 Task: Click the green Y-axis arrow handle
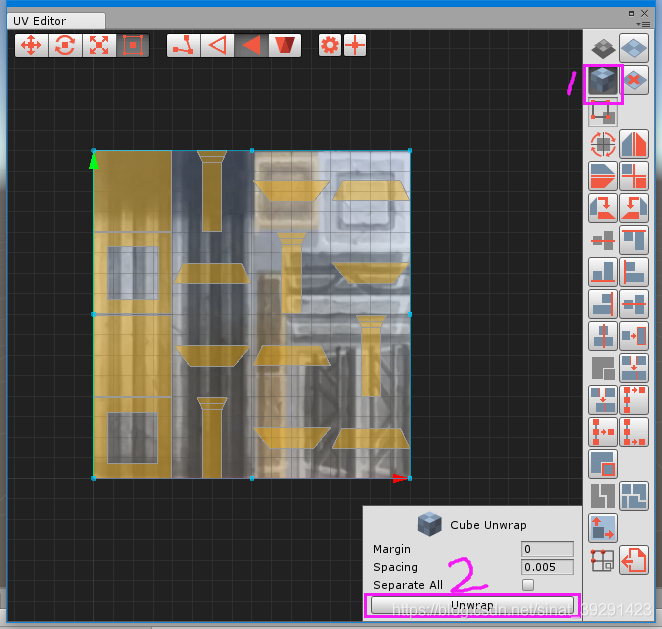(x=94, y=161)
